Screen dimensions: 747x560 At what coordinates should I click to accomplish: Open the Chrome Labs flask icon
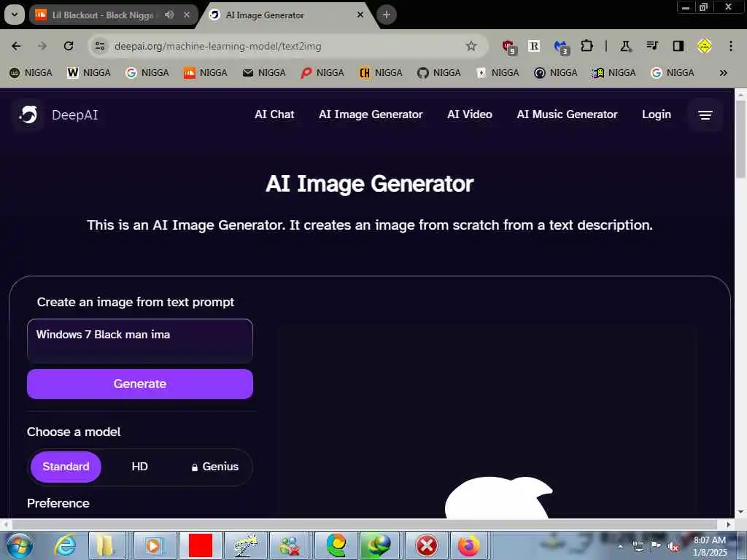(625, 46)
